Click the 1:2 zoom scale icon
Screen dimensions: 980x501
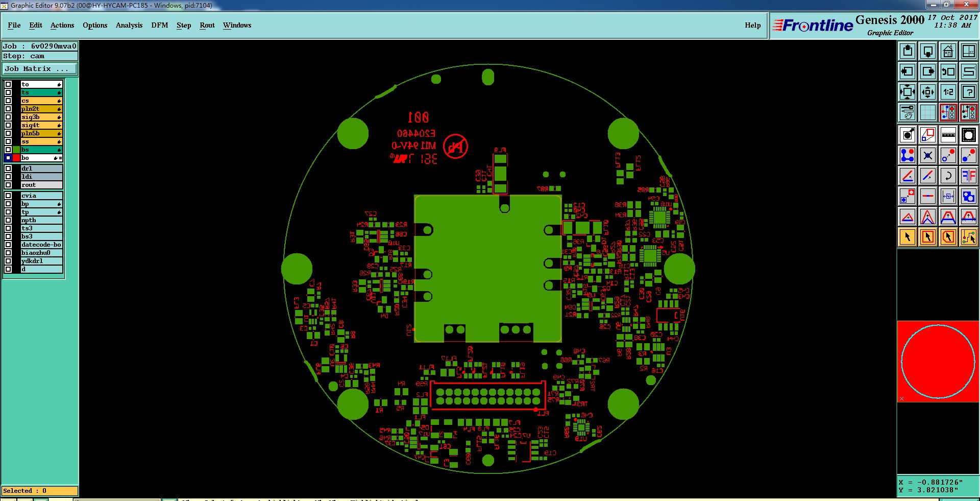[x=948, y=92]
